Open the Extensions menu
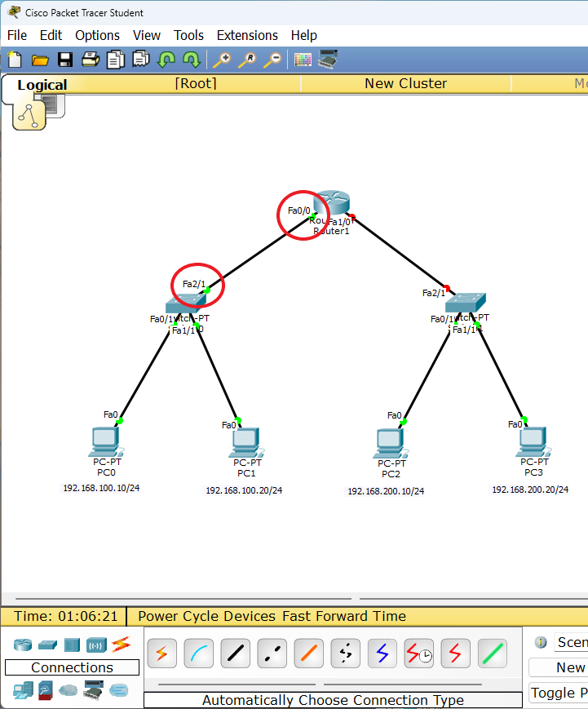Viewport: 588px width, 709px height. (247, 35)
